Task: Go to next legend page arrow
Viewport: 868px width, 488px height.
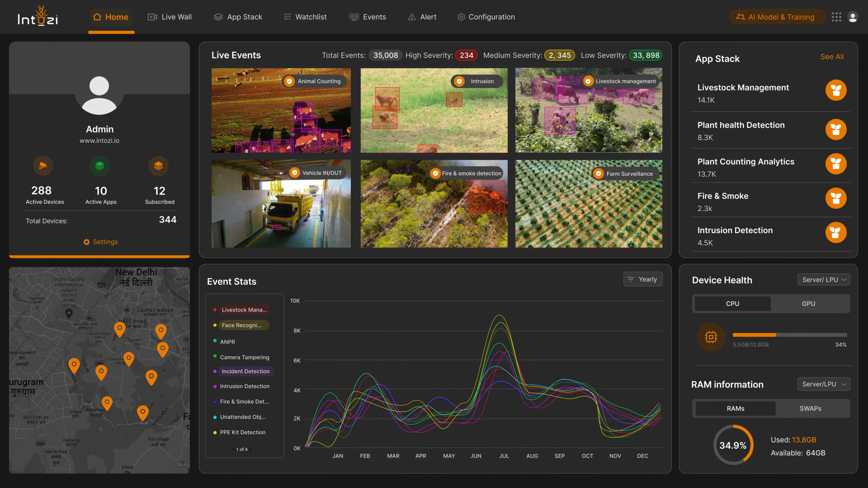Action: pos(251,449)
